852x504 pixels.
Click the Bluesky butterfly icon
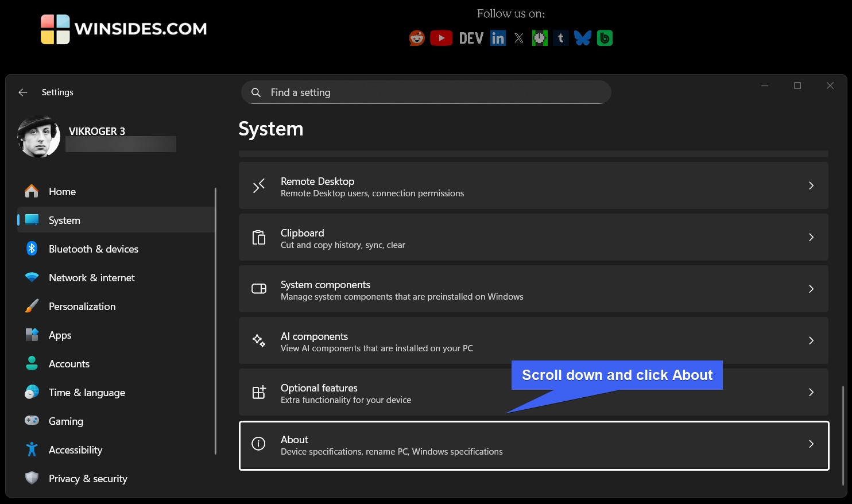(582, 38)
